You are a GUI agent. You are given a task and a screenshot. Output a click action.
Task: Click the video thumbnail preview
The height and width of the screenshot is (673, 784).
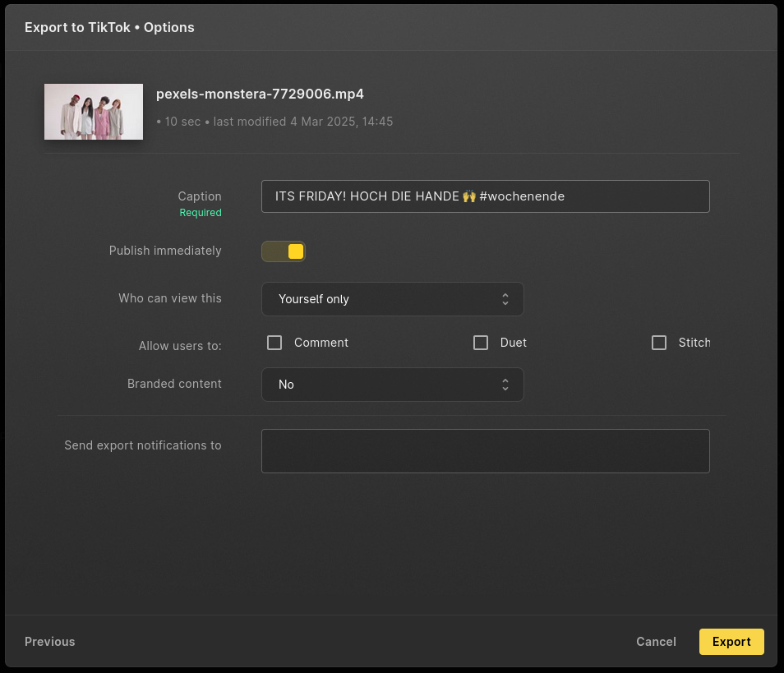(94, 112)
